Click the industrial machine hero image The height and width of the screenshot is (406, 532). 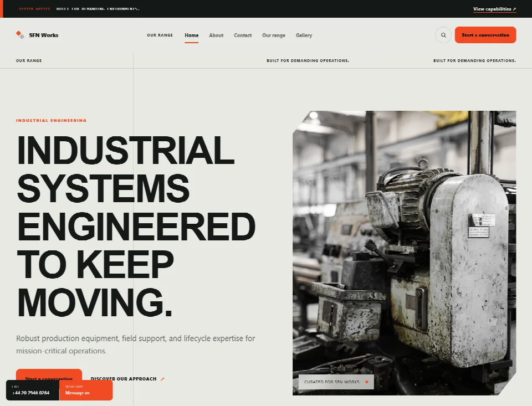click(404, 253)
